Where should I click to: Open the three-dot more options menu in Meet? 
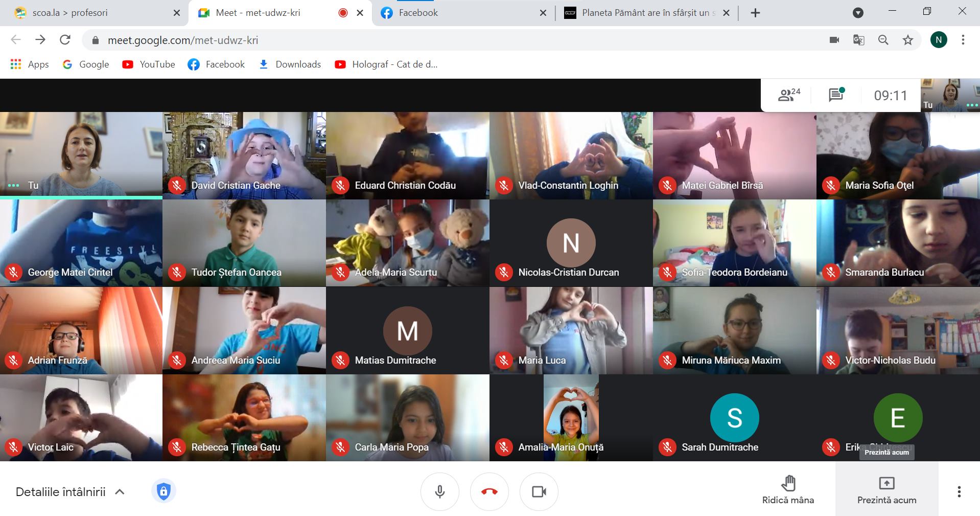[x=959, y=492]
